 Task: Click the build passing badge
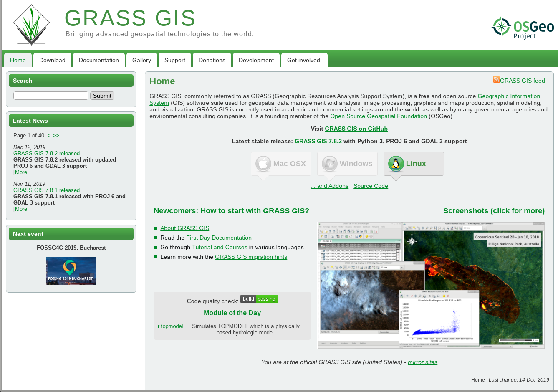[259, 299]
